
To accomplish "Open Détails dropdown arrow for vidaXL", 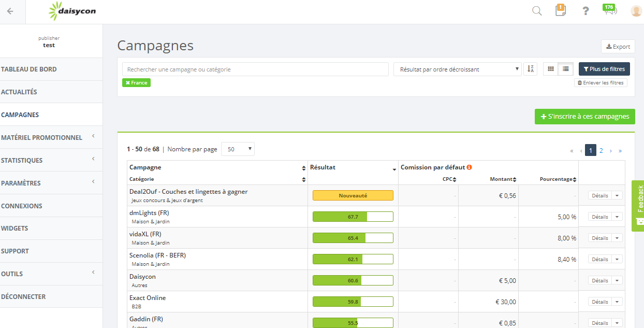I will click(x=617, y=238).
